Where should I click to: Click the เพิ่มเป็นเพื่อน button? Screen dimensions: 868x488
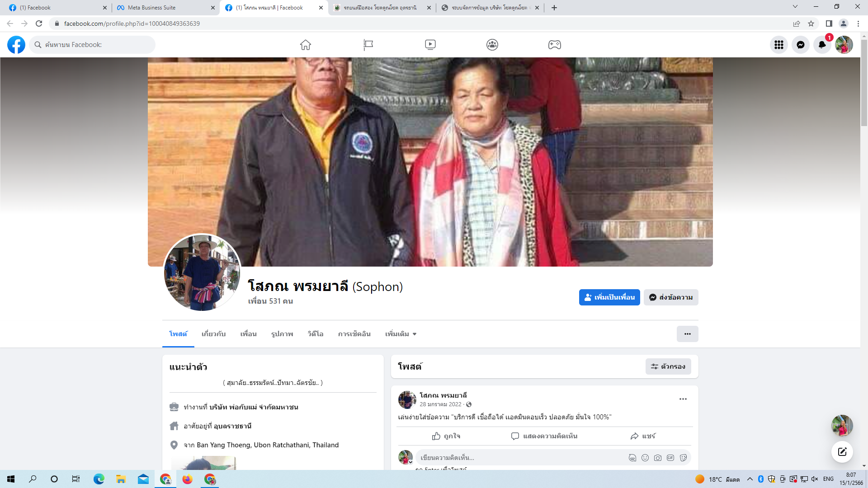coord(609,297)
